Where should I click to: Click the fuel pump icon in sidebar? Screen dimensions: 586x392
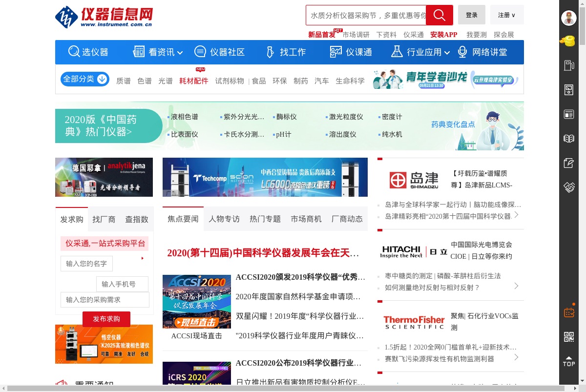pyautogui.click(x=568, y=65)
